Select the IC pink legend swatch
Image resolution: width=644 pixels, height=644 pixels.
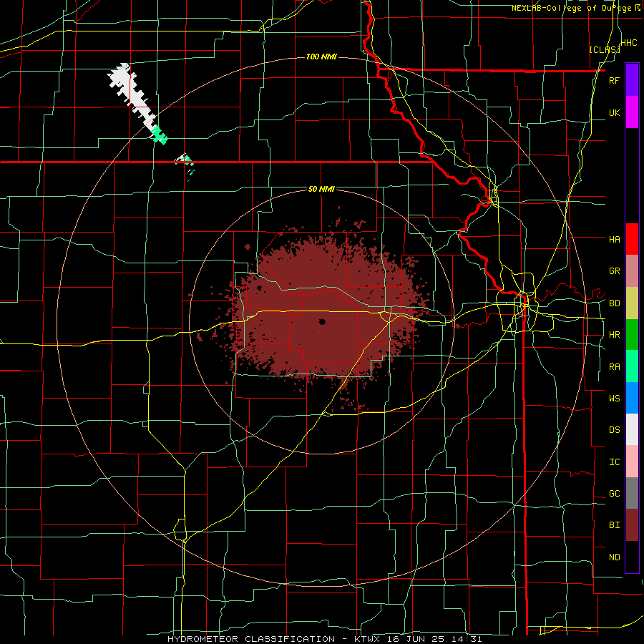point(632,462)
